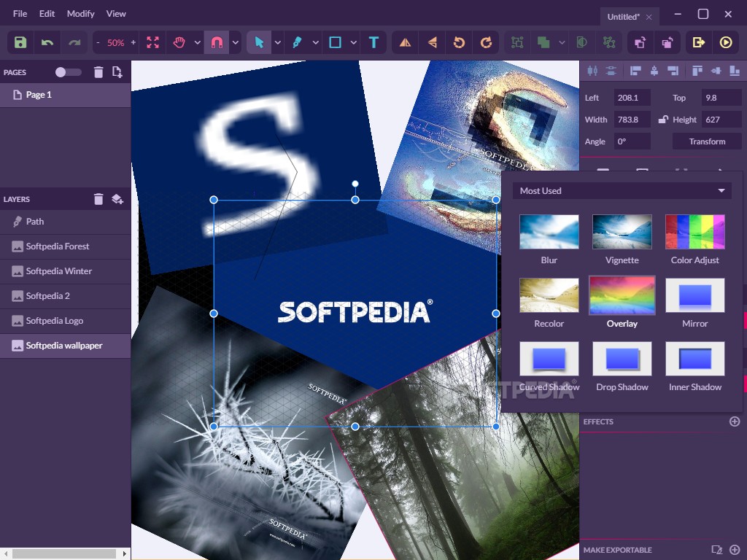Flip the selection horizontally
Screen dimensions: 747x560
[405, 42]
